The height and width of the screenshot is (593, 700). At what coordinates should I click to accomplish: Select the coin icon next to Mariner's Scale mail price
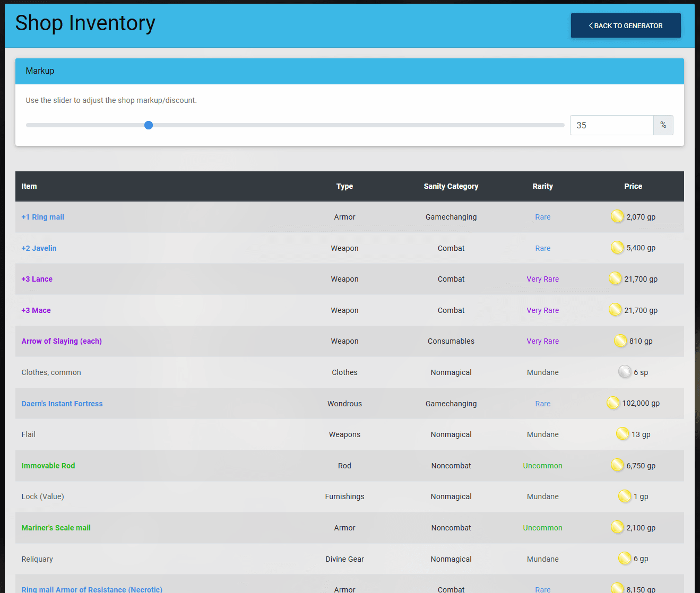coord(617,527)
